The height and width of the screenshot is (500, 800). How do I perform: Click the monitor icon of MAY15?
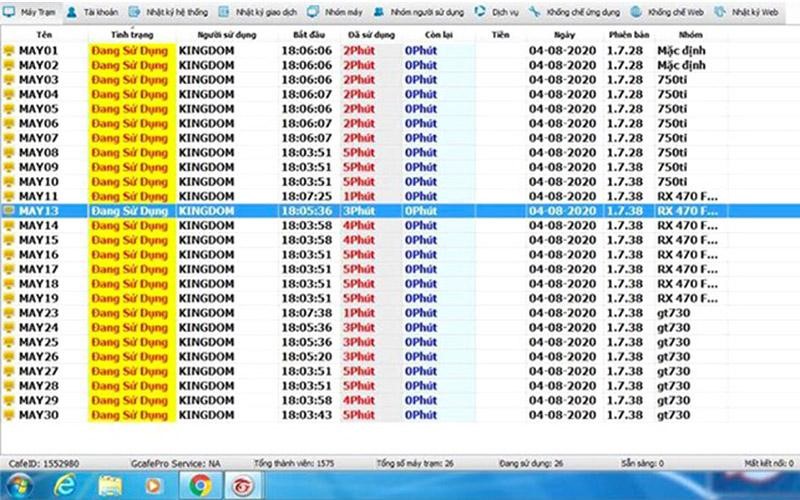[x=9, y=240]
